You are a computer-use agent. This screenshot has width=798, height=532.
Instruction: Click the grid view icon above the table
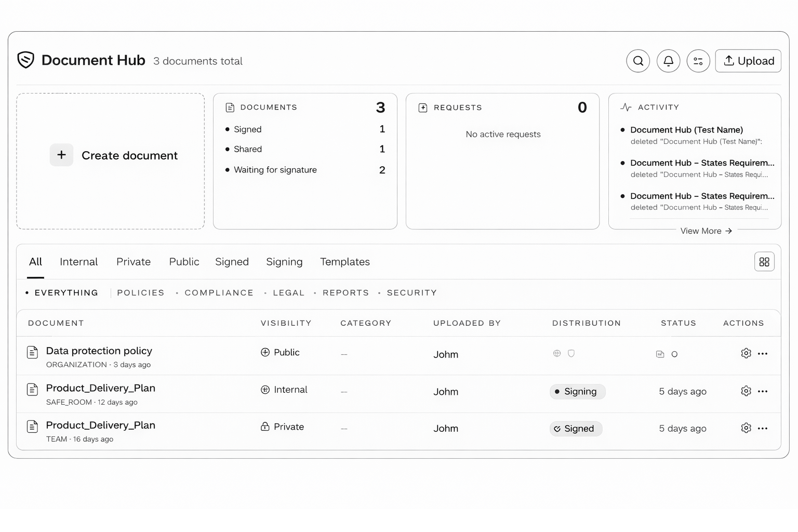point(764,261)
